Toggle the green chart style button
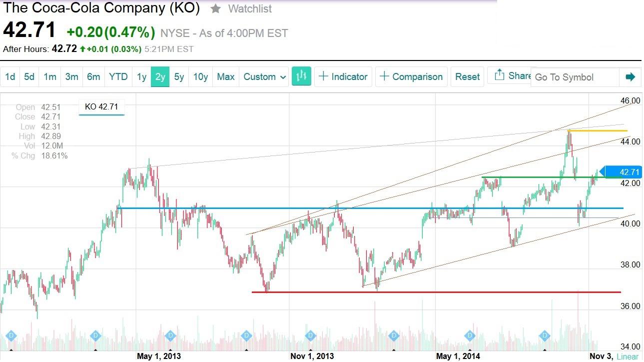This screenshot has width=644, height=362. [301, 76]
